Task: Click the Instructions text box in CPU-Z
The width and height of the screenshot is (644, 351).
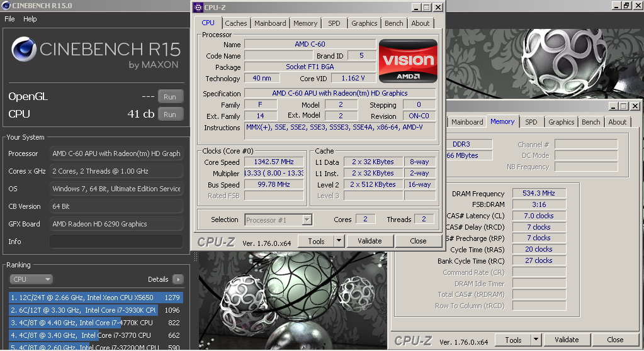Action: [x=340, y=131]
